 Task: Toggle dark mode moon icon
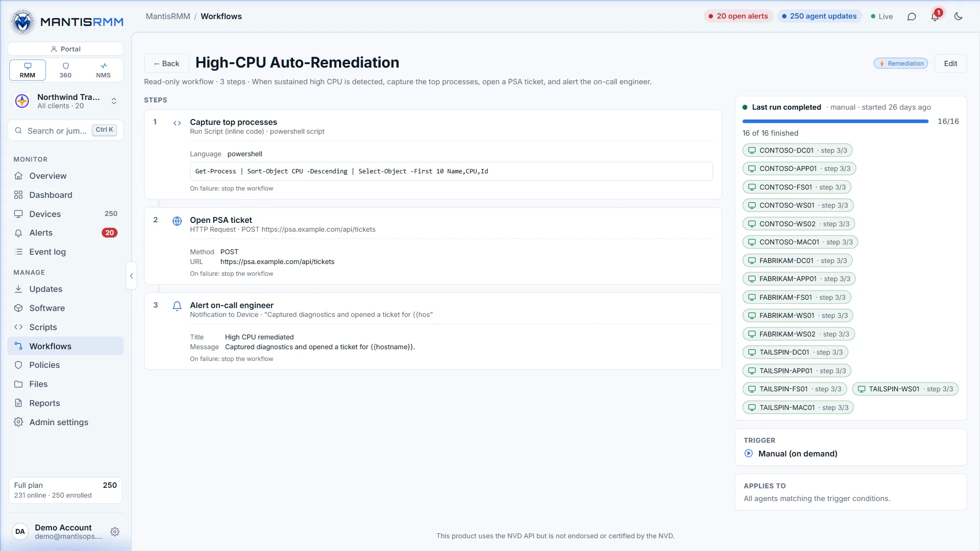tap(958, 17)
